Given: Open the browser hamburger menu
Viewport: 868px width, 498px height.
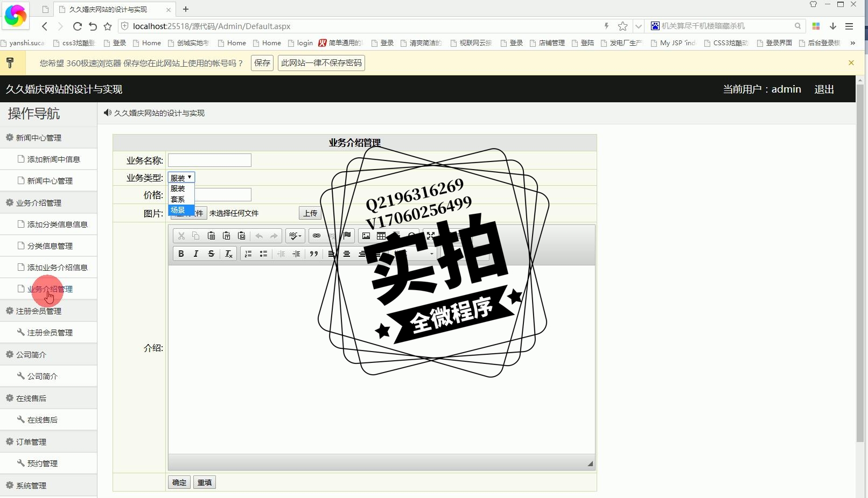Looking at the screenshot, I should coord(849,26).
